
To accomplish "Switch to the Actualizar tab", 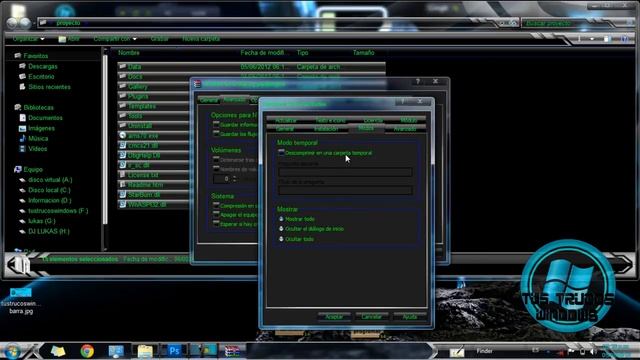I will click(286, 120).
